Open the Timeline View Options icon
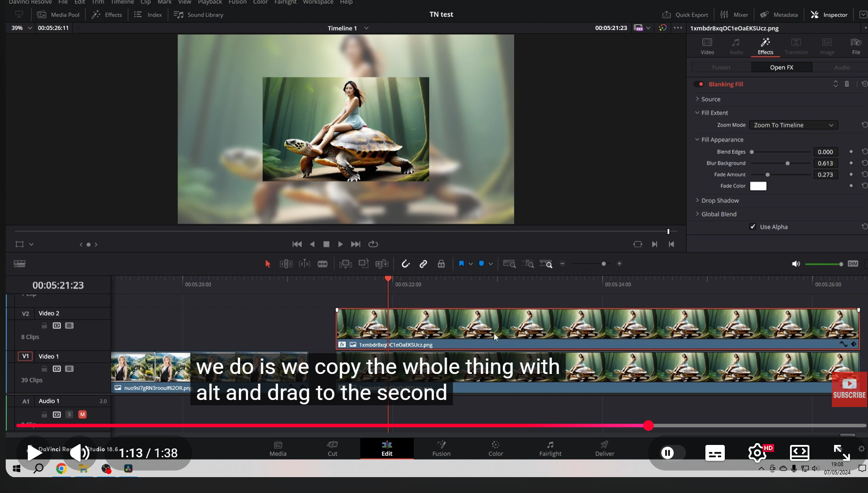This screenshot has height=493, width=868. (x=19, y=264)
